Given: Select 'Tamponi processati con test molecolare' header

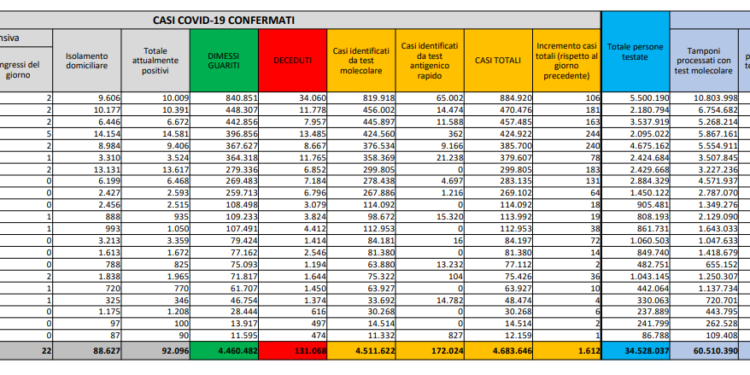Looking at the screenshot, I should (704, 61).
